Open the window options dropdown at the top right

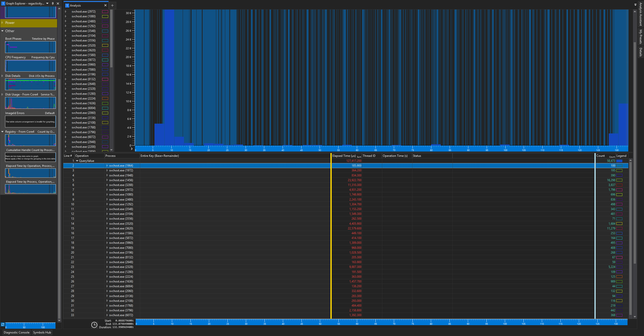[x=635, y=5]
